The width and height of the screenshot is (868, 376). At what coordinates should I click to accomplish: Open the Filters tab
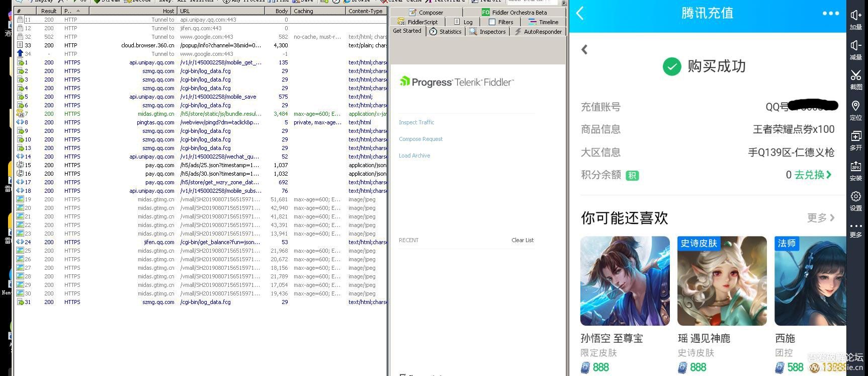pyautogui.click(x=501, y=22)
